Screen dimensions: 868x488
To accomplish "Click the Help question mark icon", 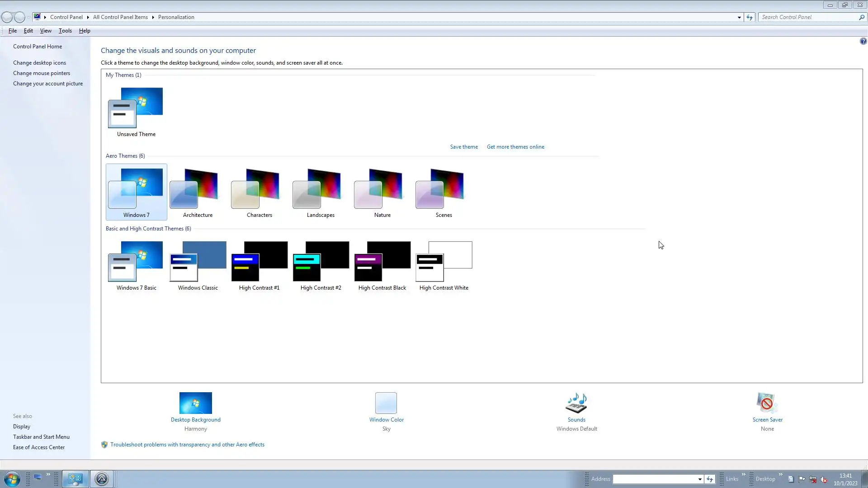I will [863, 42].
